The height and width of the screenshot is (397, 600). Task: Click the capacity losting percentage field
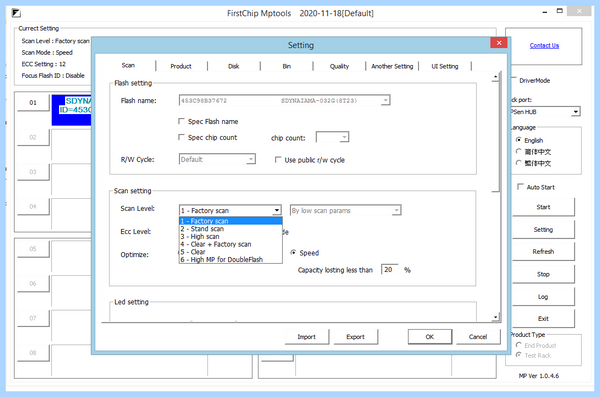click(389, 270)
